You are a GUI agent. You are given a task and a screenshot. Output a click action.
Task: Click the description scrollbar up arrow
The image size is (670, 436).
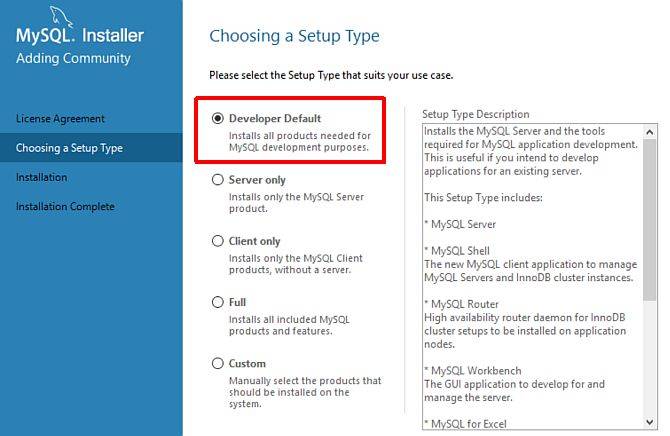pos(650,131)
